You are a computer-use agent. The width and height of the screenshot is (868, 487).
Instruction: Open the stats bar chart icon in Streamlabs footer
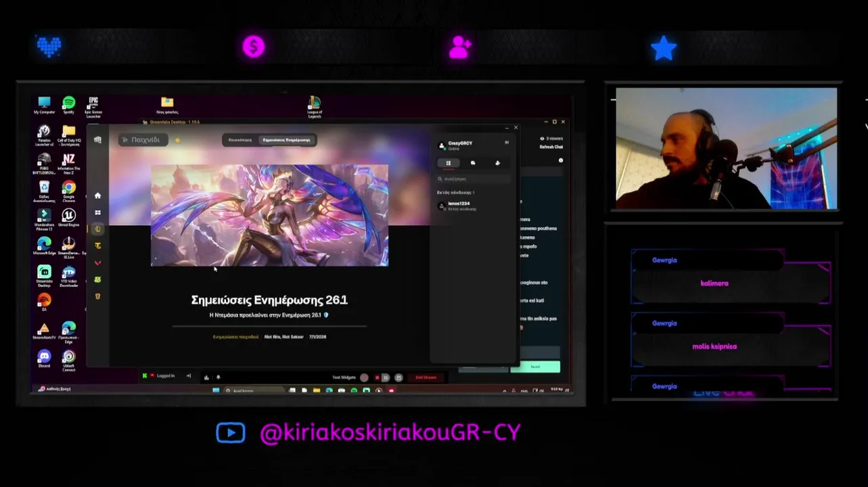coord(206,377)
